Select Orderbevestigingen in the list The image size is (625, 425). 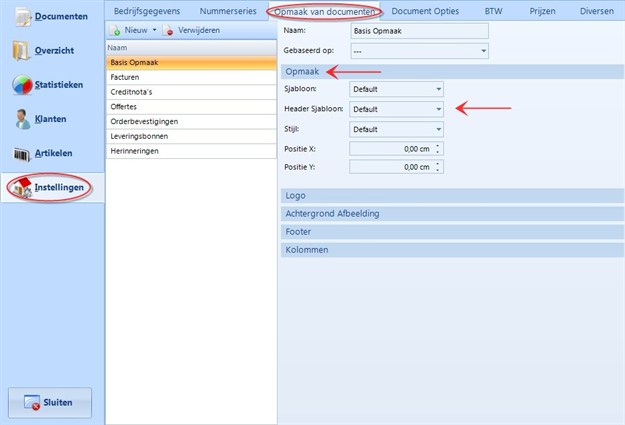[x=191, y=122]
